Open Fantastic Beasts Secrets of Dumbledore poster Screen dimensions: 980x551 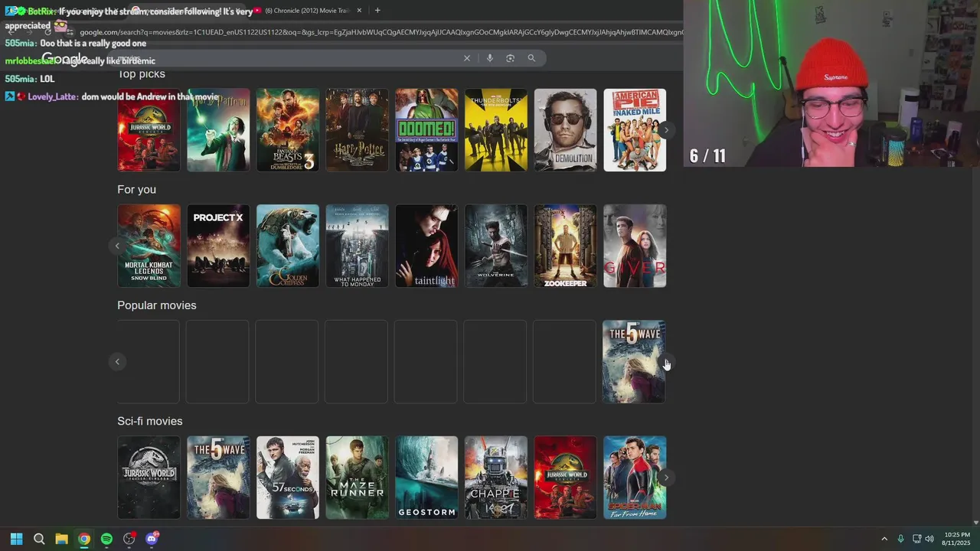pos(288,130)
